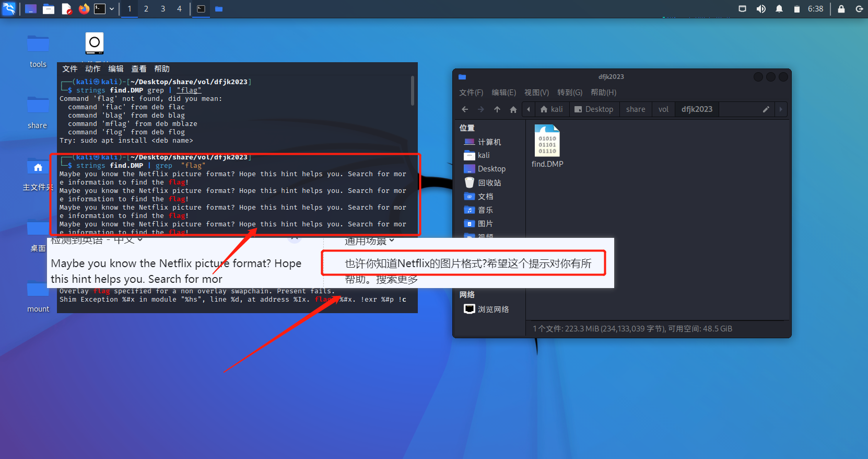This screenshot has height=459, width=868.
Task: Click the dfjk2023 path bar segment
Action: pyautogui.click(x=697, y=109)
